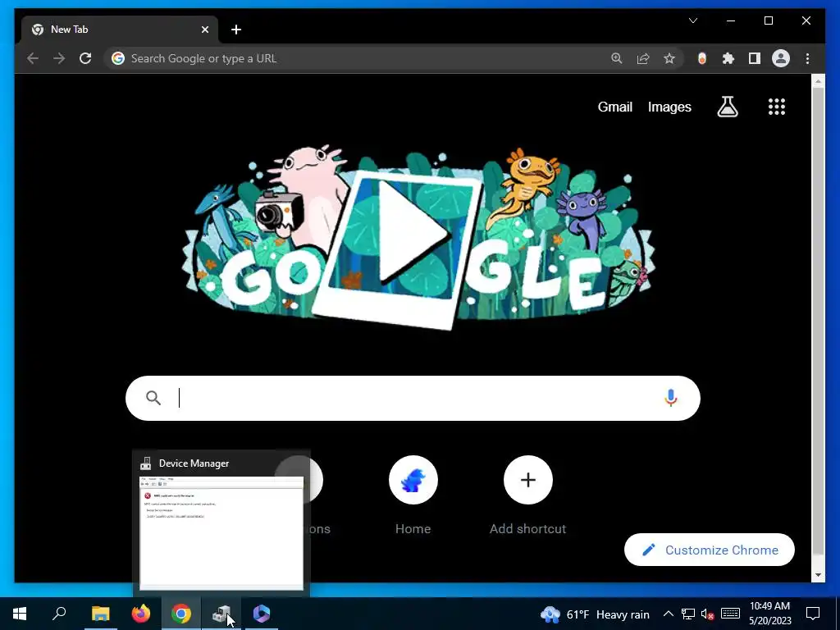Click the Chrome taskbar icon
840x630 pixels.
point(181,614)
